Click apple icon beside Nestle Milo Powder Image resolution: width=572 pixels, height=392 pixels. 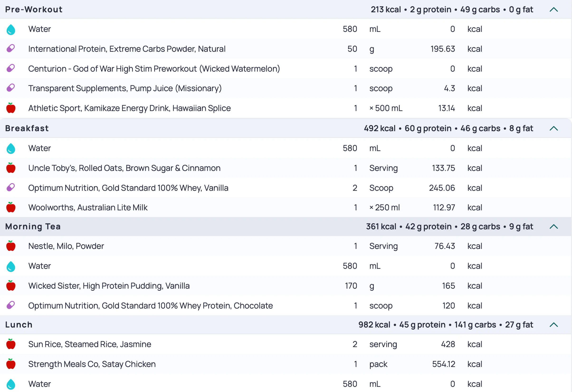click(11, 246)
